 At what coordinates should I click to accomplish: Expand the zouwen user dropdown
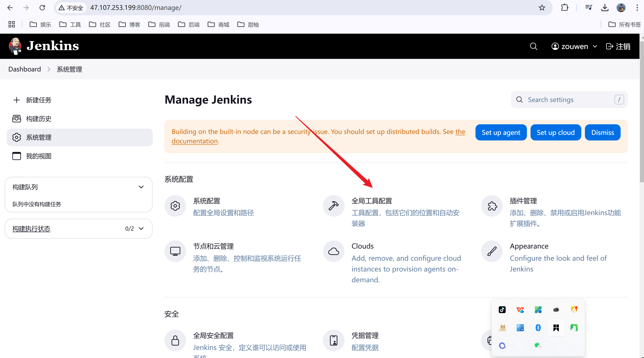(595, 46)
